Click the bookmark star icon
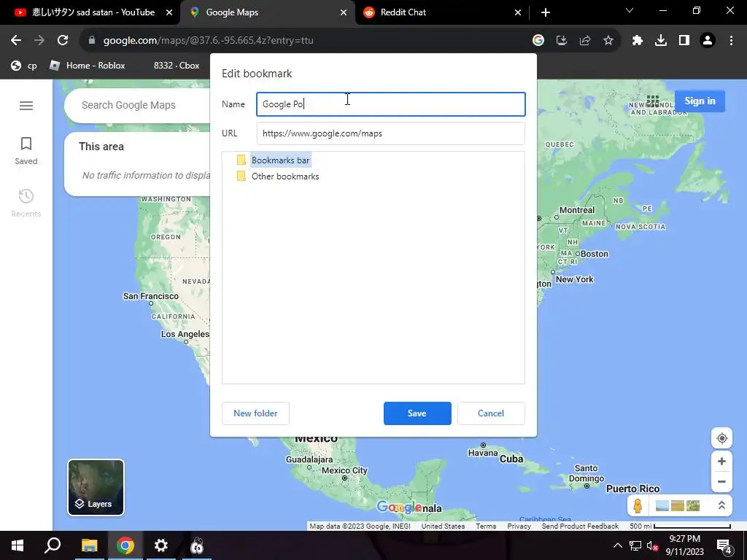The width and height of the screenshot is (747, 560). [608, 41]
